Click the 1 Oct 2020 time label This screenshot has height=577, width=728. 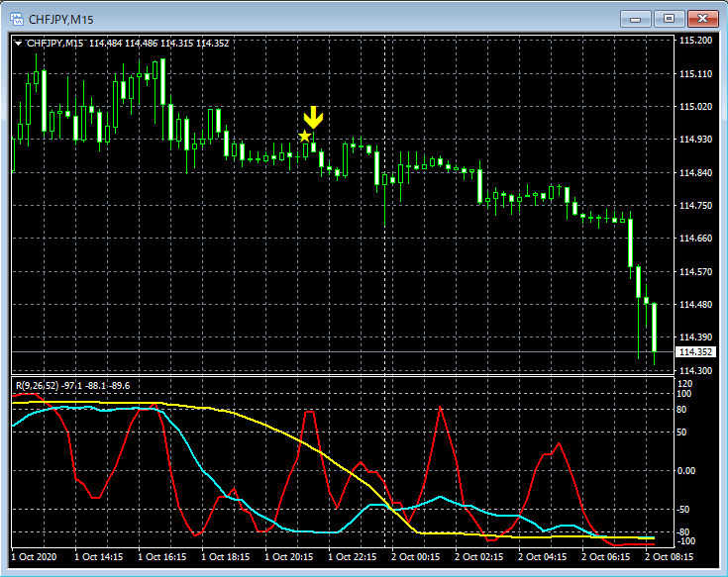[x=34, y=556]
